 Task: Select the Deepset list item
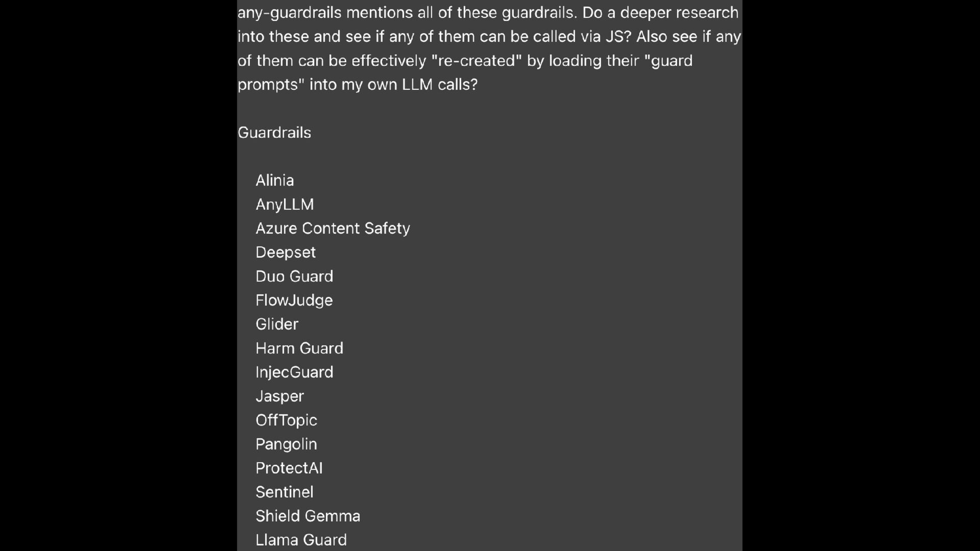[x=285, y=253]
